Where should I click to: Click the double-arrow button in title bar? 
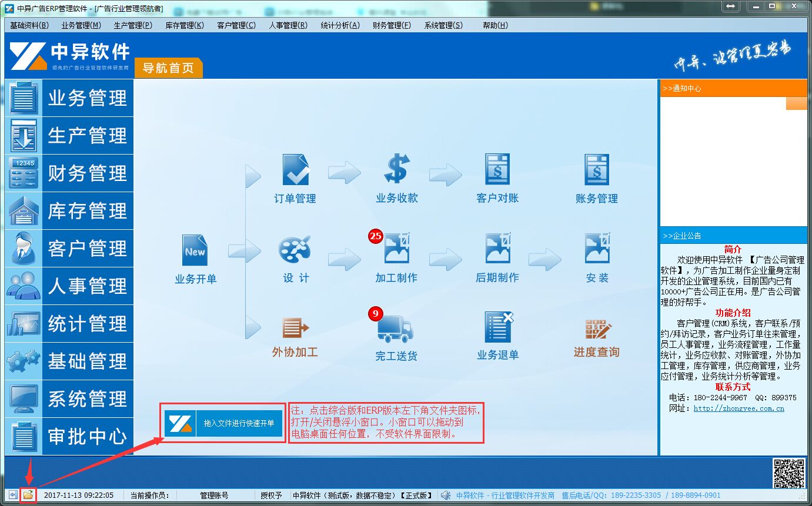click(x=730, y=6)
